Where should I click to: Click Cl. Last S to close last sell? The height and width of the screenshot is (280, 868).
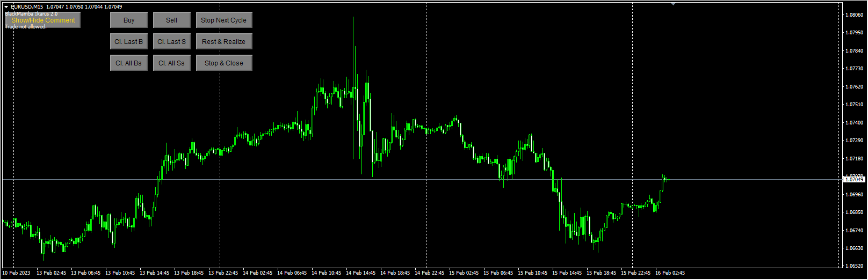pyautogui.click(x=172, y=42)
